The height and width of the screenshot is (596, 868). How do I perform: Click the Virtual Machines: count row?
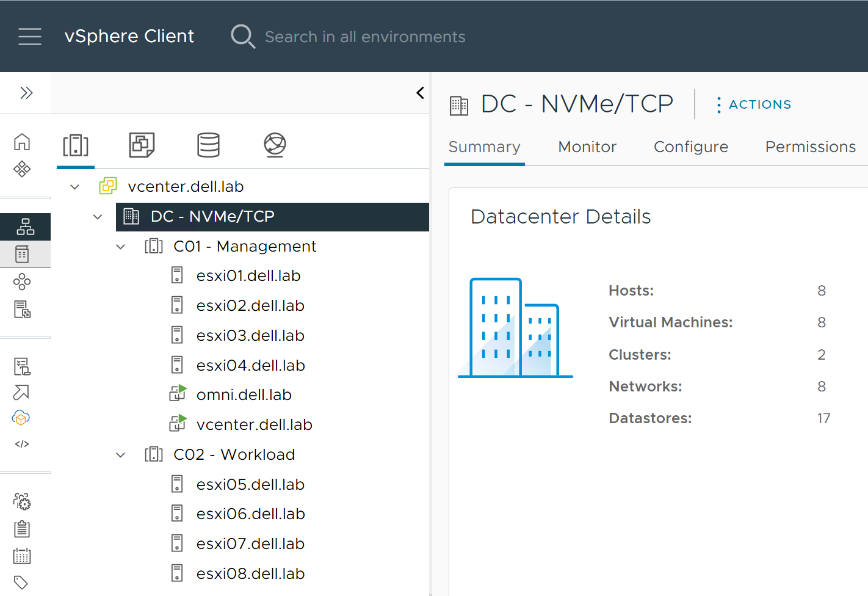[718, 322]
